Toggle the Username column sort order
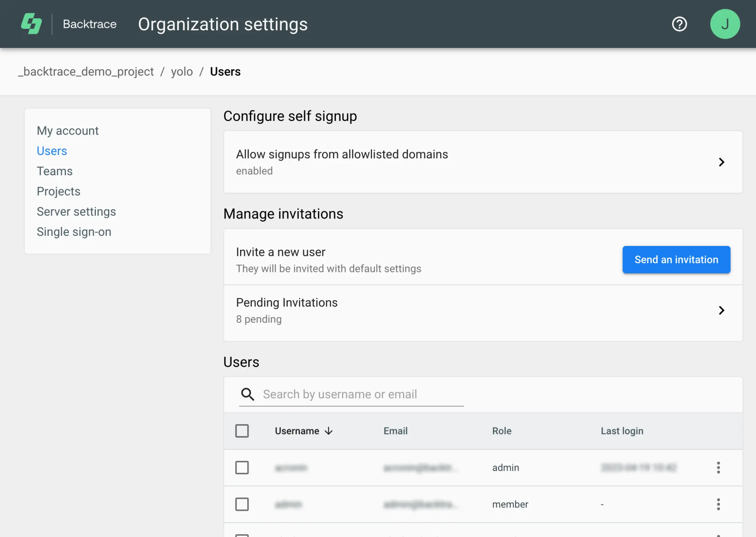Screen dimensions: 756x537 pyautogui.click(x=329, y=431)
